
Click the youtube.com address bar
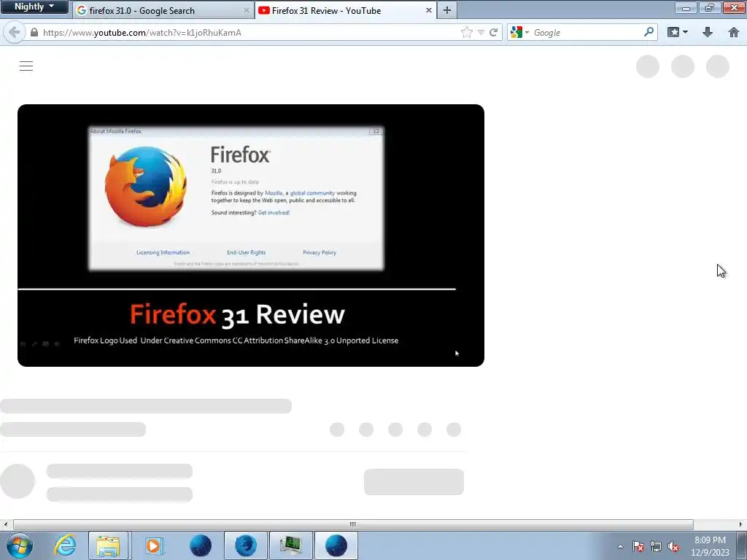tap(248, 32)
